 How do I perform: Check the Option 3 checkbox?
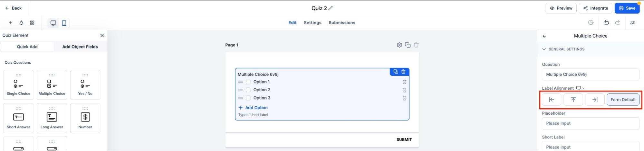[248, 98]
